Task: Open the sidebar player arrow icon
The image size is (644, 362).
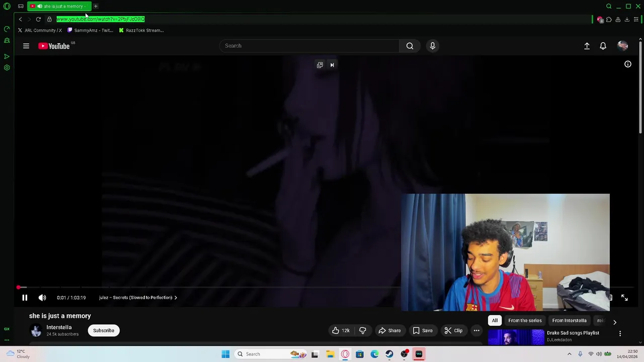Action: pyautogui.click(x=7, y=56)
